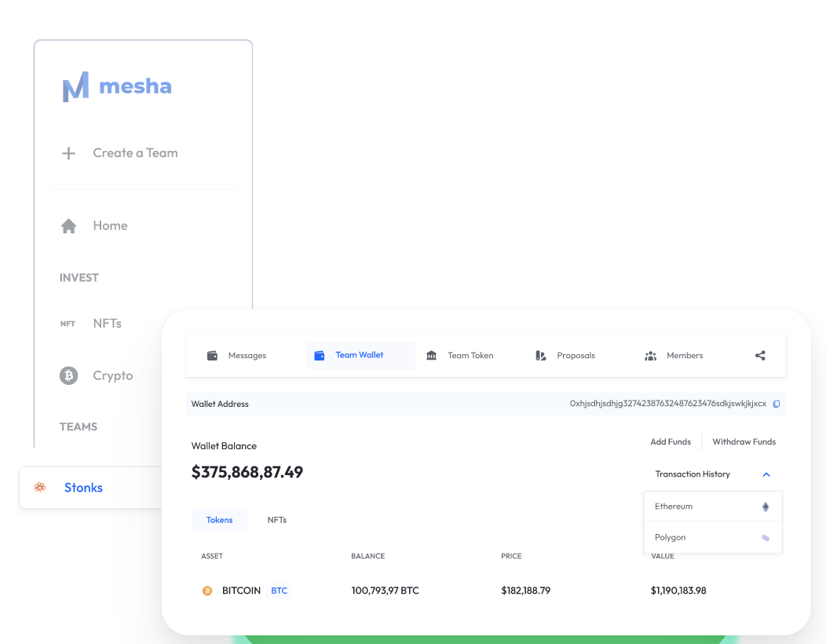Click the Add Funds button
The width and height of the screenshot is (826, 644).
click(x=671, y=441)
